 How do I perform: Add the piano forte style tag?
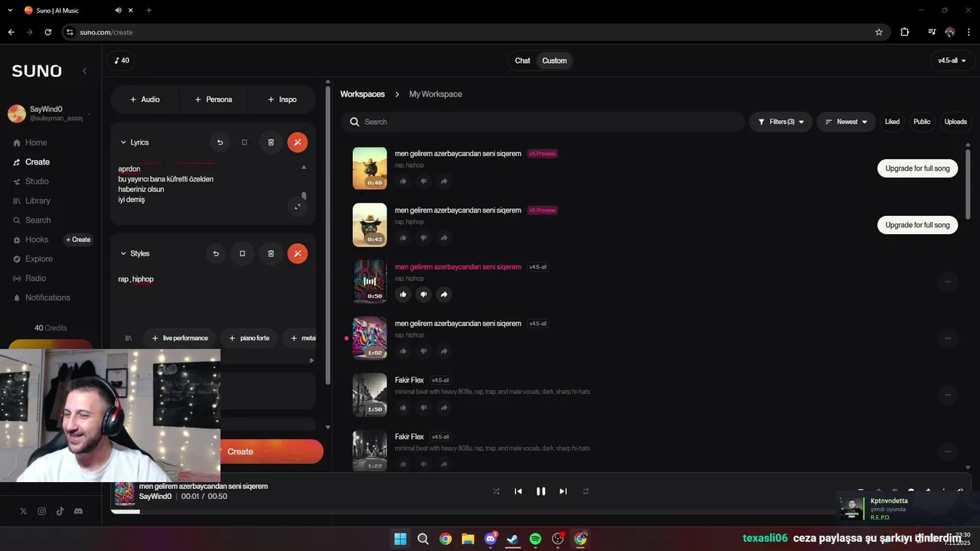click(x=249, y=338)
